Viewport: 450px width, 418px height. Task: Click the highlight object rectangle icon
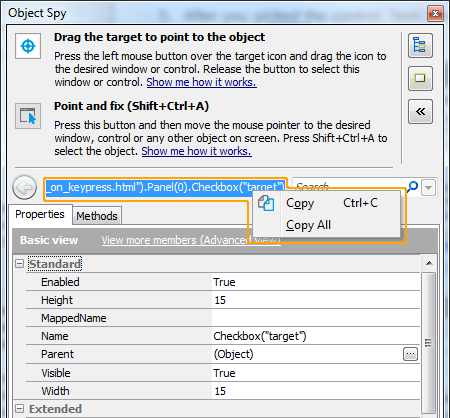click(420, 78)
